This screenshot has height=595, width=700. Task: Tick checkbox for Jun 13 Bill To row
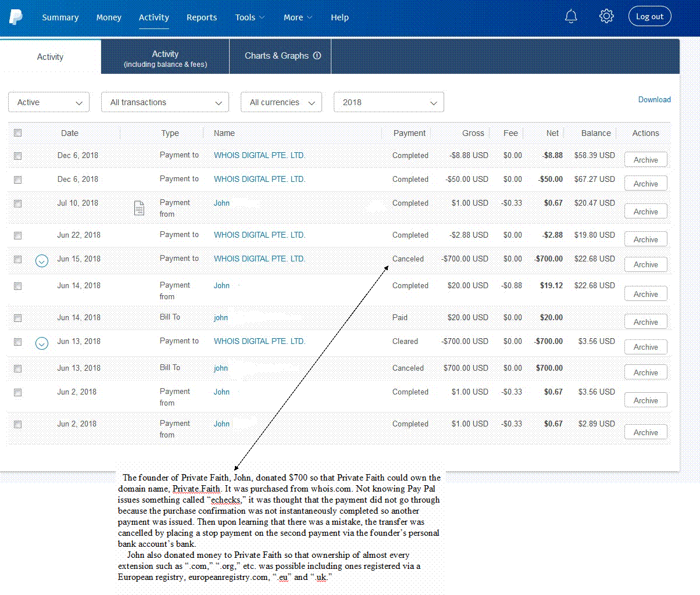coord(18,368)
